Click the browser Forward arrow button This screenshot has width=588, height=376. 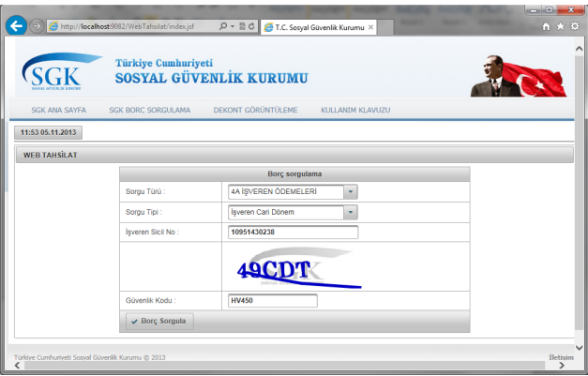(x=37, y=26)
